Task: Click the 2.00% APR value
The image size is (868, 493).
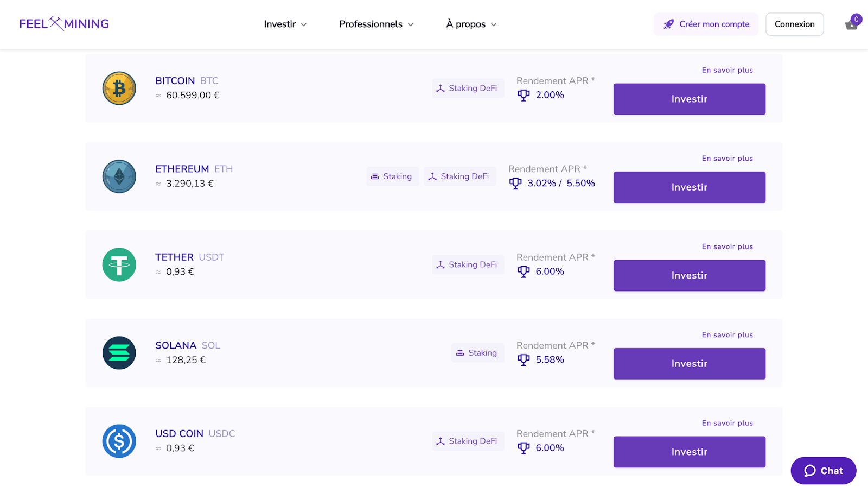Action: [x=550, y=95]
